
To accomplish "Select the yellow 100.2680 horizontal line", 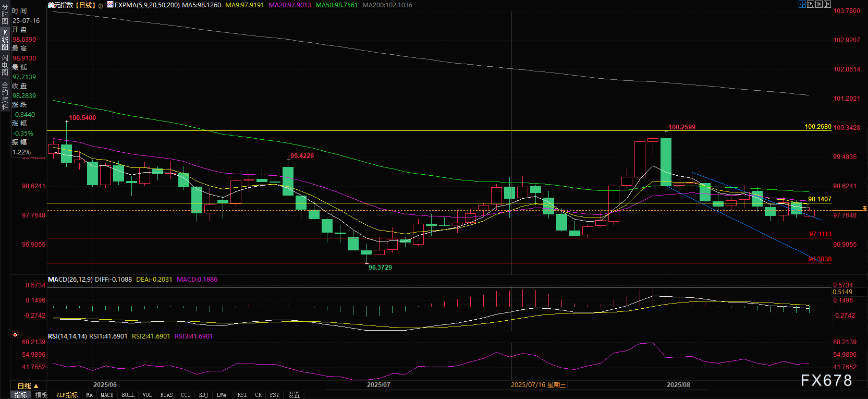I will [417, 130].
